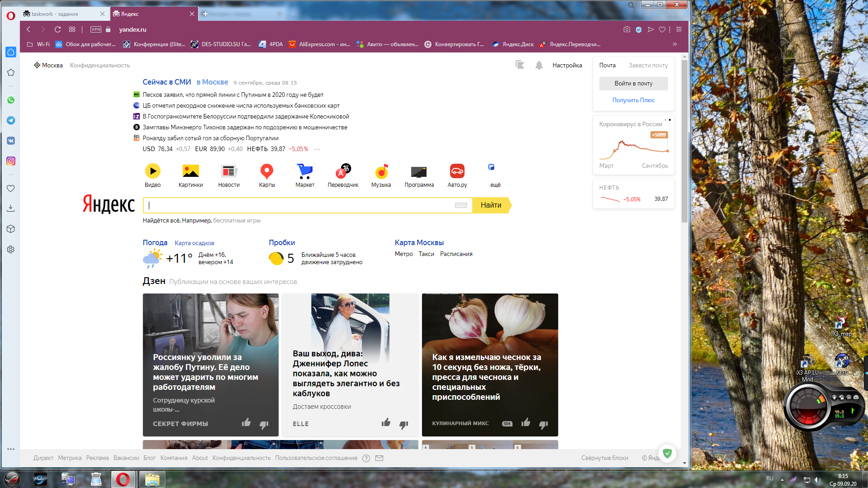
Task: Open Авто.ру service icon
Action: (457, 175)
